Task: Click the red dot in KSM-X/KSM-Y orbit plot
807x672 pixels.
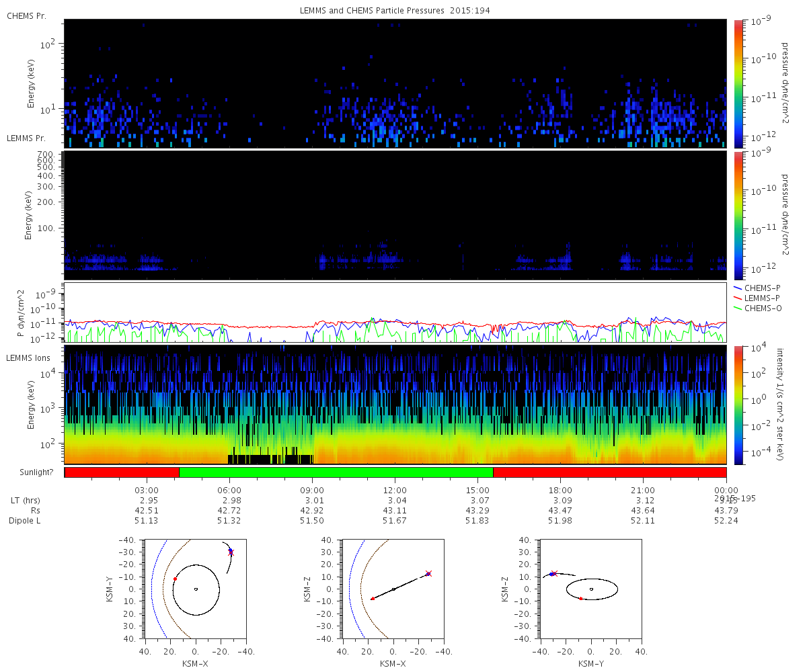Action: click(175, 579)
